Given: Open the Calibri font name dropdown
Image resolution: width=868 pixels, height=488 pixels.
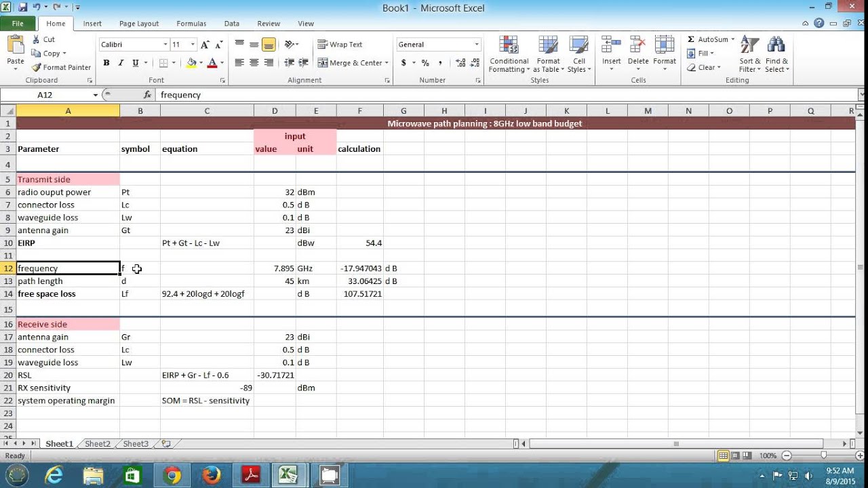Looking at the screenshot, I should click(x=165, y=44).
